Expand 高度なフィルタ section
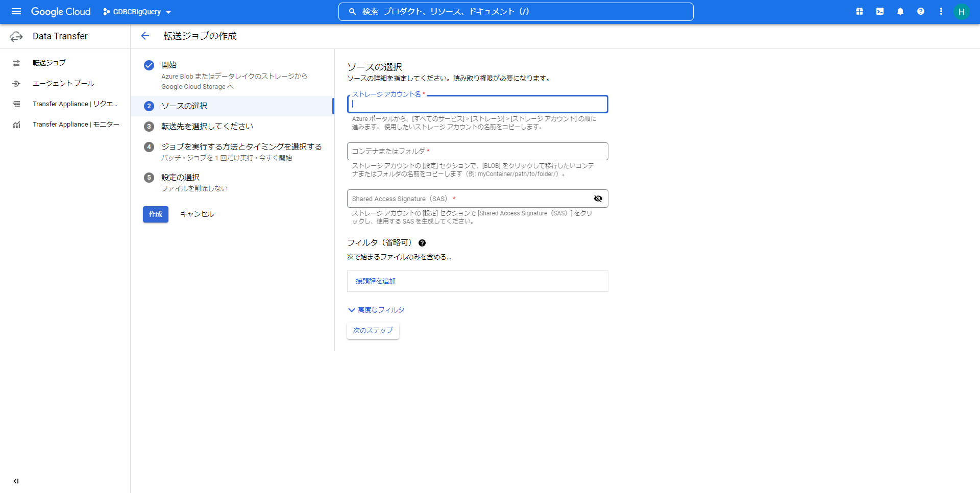This screenshot has height=493, width=980. 376,310
